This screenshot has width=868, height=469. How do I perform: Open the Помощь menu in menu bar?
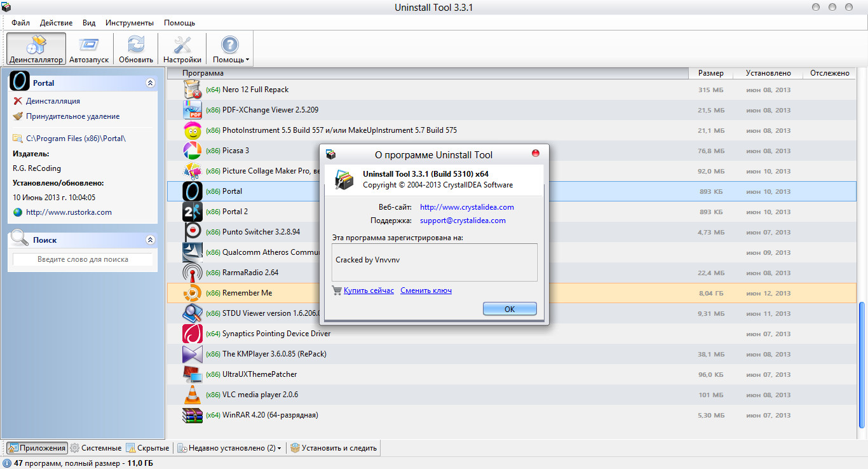[180, 23]
